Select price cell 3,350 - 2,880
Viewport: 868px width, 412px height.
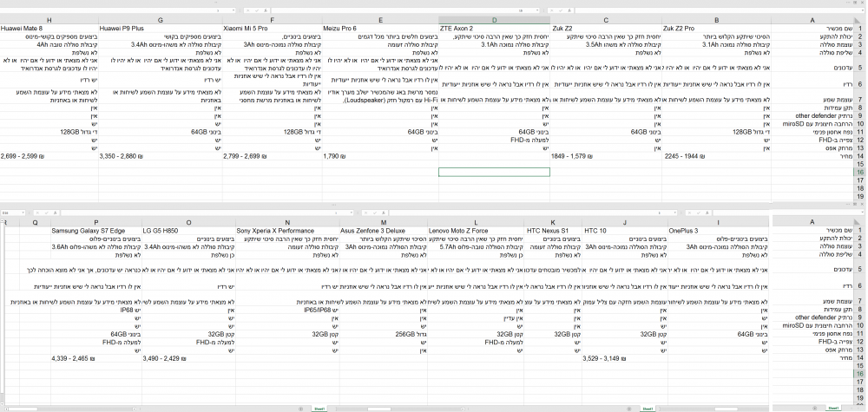161,156
